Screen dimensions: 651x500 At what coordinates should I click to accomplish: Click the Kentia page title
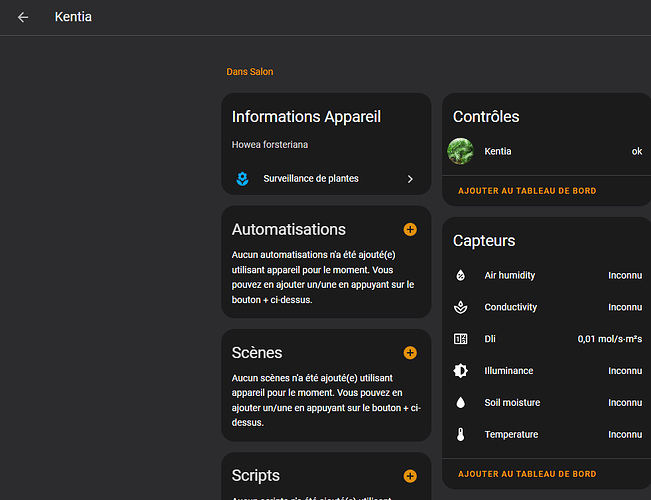(73, 17)
